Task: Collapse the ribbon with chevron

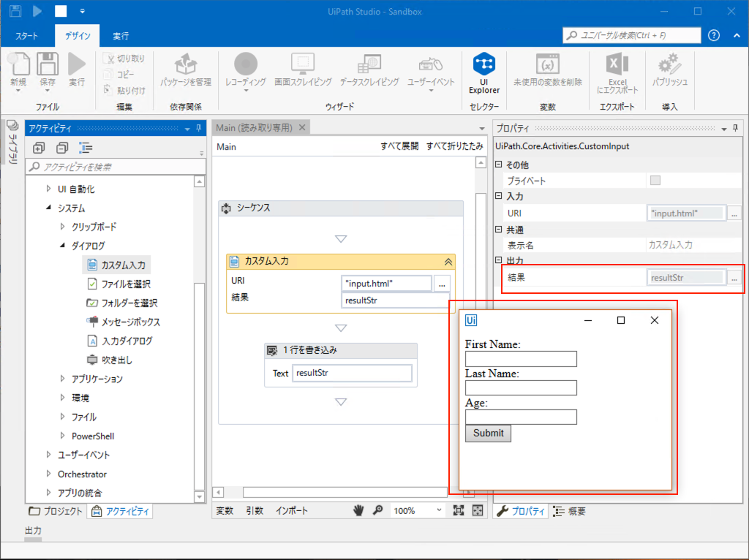Action: pyautogui.click(x=736, y=35)
